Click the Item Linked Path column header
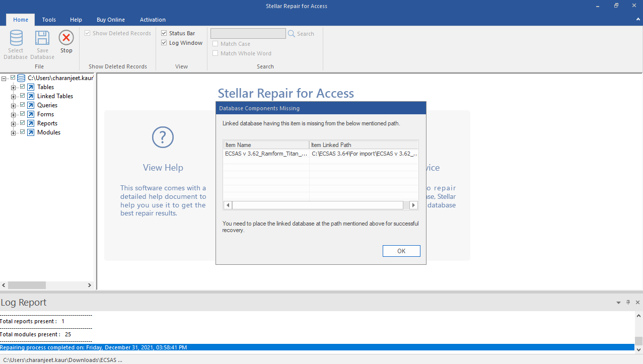The width and height of the screenshot is (643, 364). click(364, 145)
